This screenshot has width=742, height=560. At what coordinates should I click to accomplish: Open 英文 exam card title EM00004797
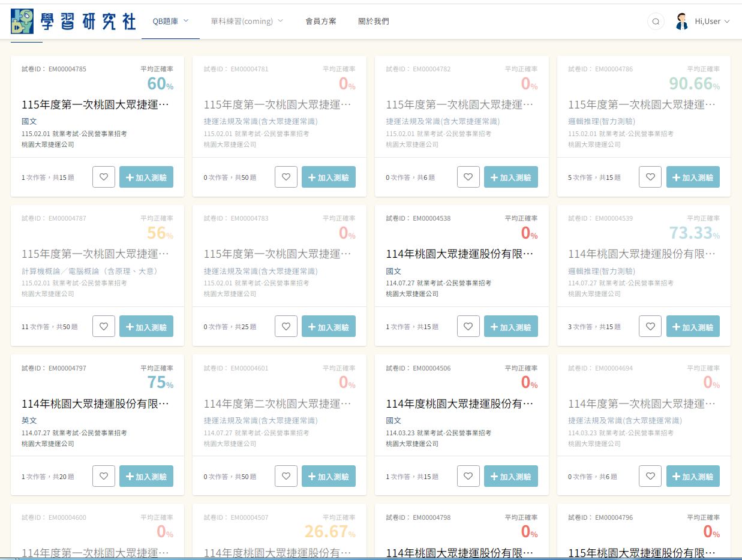[95, 404]
